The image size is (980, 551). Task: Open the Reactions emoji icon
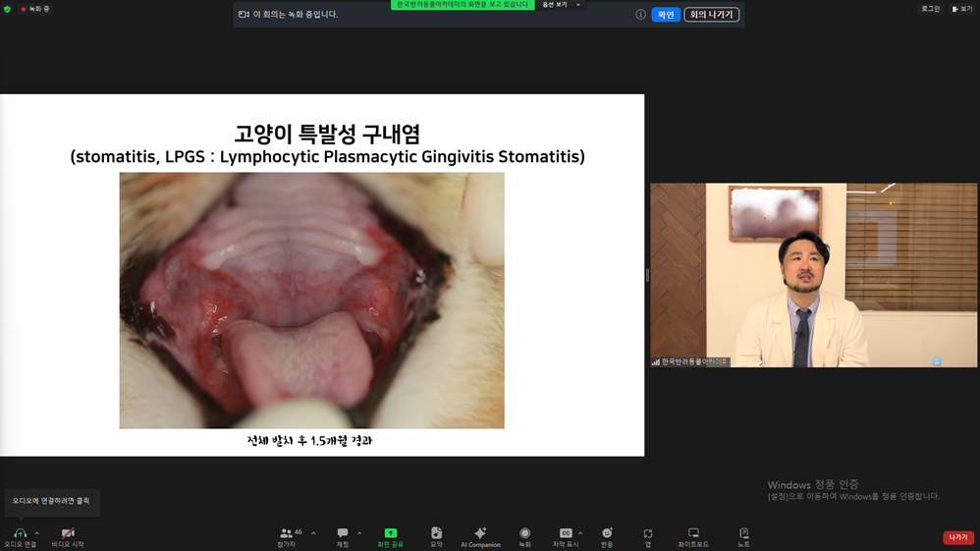coord(607,533)
